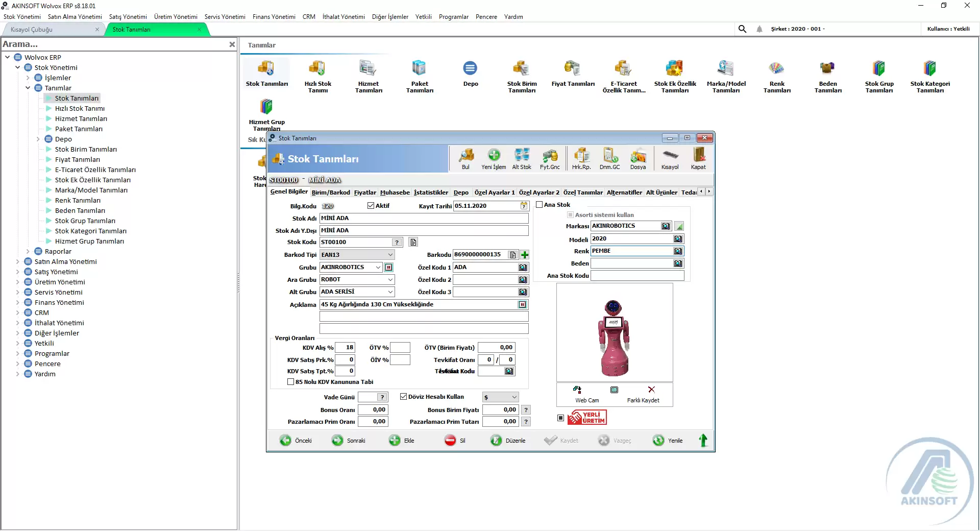Open the Finans Yönetimi menu
Screen dimensions: 980x531
point(274,17)
